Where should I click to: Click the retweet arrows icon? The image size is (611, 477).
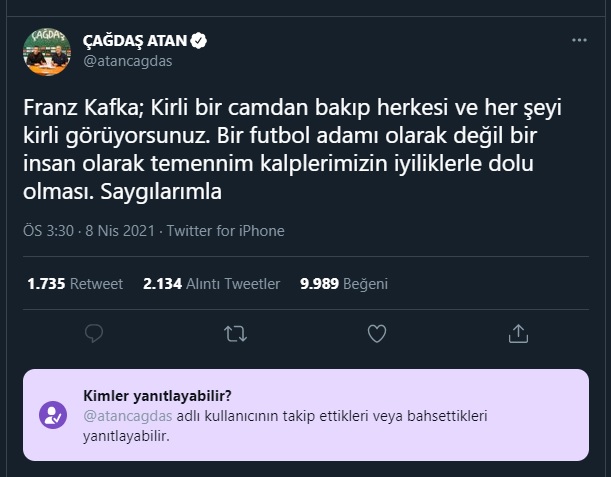pyautogui.click(x=236, y=332)
